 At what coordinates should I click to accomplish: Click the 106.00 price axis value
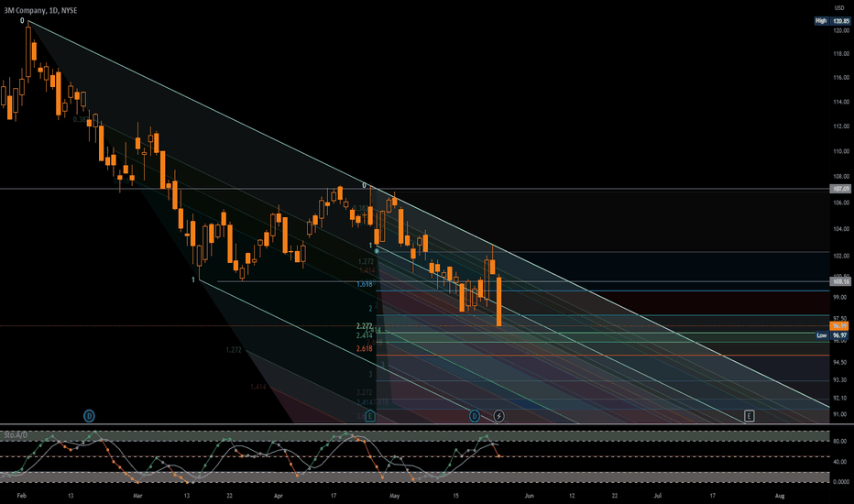click(841, 203)
